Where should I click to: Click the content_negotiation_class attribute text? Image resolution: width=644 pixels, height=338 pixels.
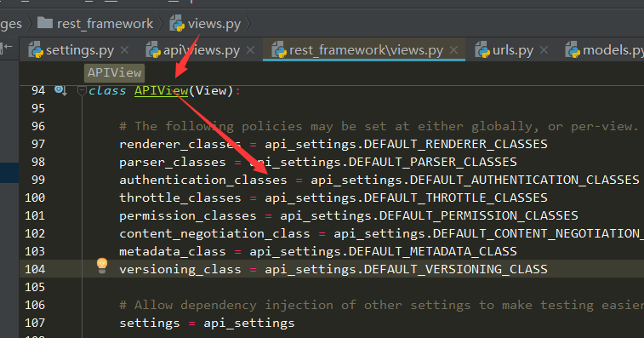pyautogui.click(x=214, y=233)
